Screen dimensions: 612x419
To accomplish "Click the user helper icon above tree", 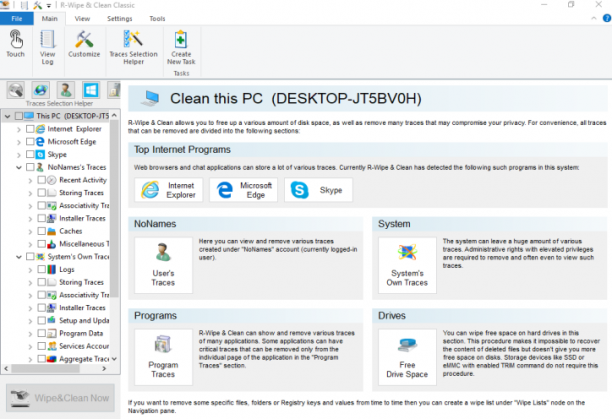I will coord(66,91).
